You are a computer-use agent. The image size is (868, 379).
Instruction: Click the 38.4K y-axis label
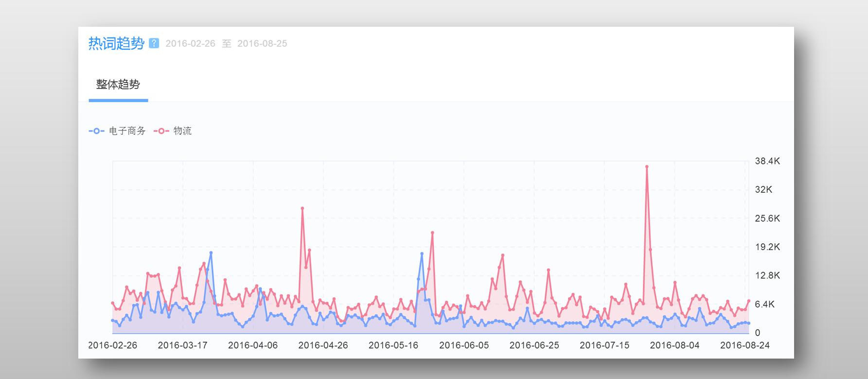click(767, 161)
